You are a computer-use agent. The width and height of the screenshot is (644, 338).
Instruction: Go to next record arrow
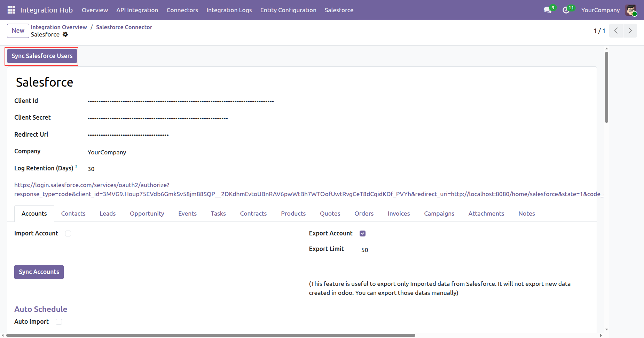630,31
